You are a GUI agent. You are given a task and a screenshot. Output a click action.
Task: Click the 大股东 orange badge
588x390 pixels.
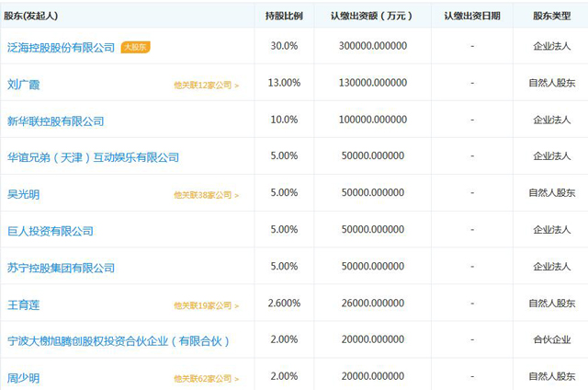pos(135,47)
